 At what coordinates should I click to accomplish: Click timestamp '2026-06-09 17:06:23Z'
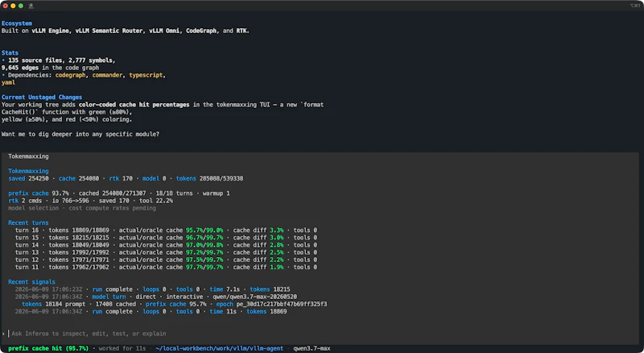pyautogui.click(x=48, y=289)
